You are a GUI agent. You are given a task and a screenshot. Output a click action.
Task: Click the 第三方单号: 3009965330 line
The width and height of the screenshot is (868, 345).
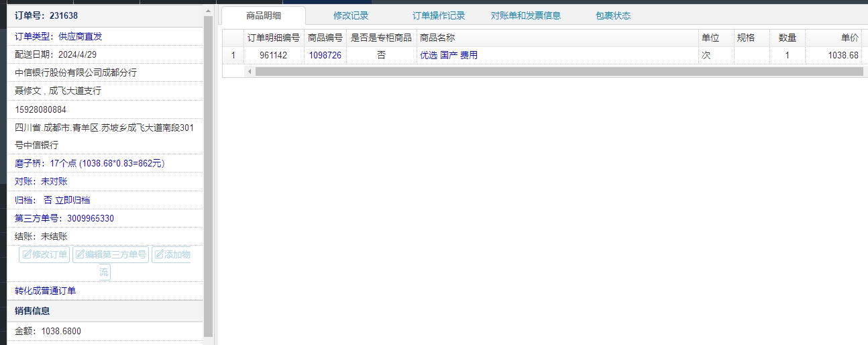pyautogui.click(x=64, y=218)
